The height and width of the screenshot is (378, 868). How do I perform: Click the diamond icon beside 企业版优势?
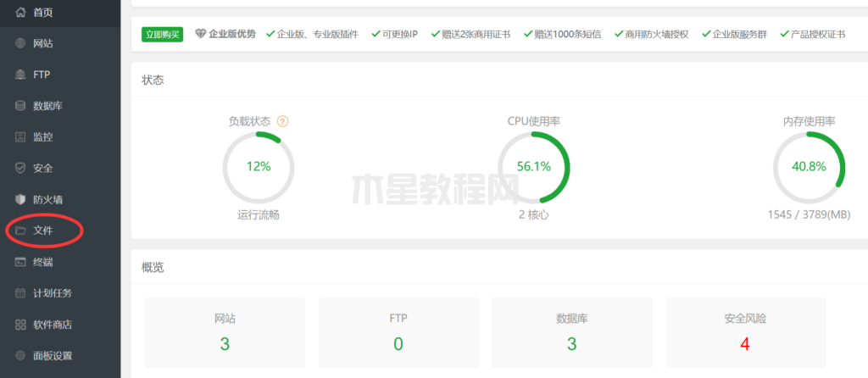201,34
